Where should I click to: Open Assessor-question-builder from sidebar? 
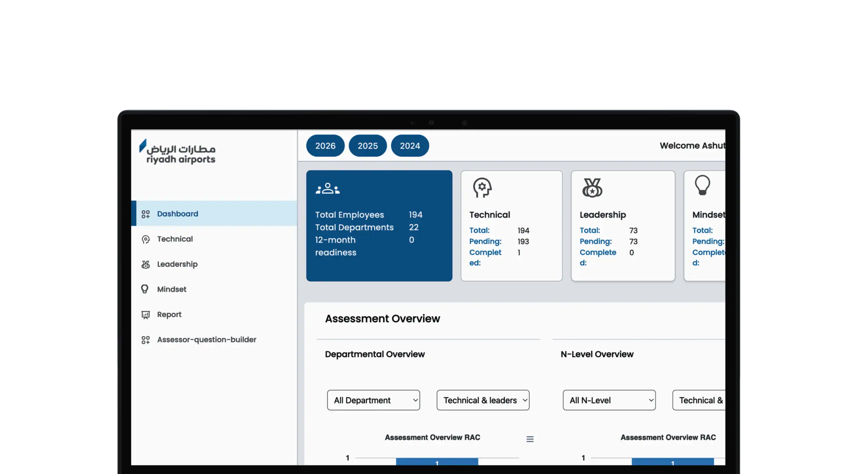tap(214, 339)
